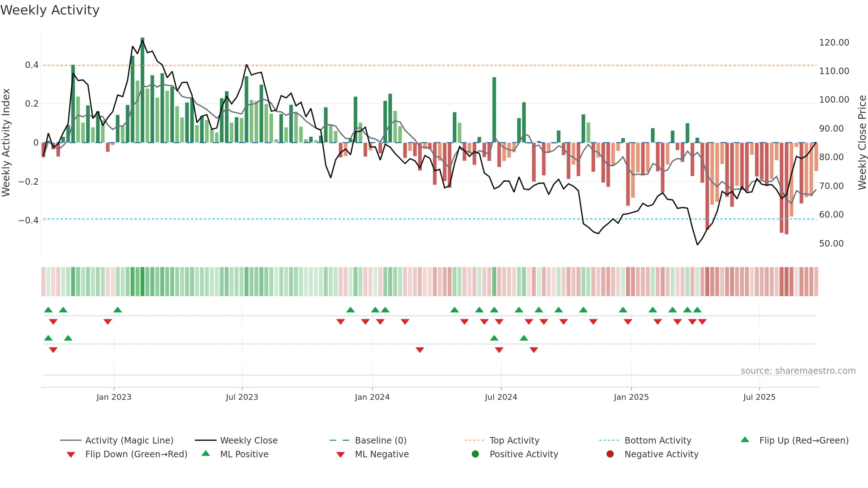The height and width of the screenshot is (488, 868).
Task: Click the source: sharemaestro.com text
Action: [x=798, y=371]
